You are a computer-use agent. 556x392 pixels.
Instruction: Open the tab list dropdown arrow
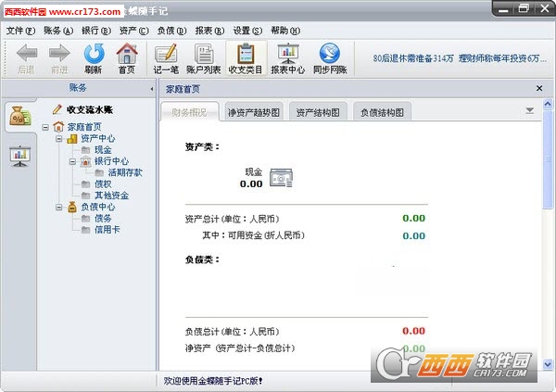pyautogui.click(x=529, y=110)
